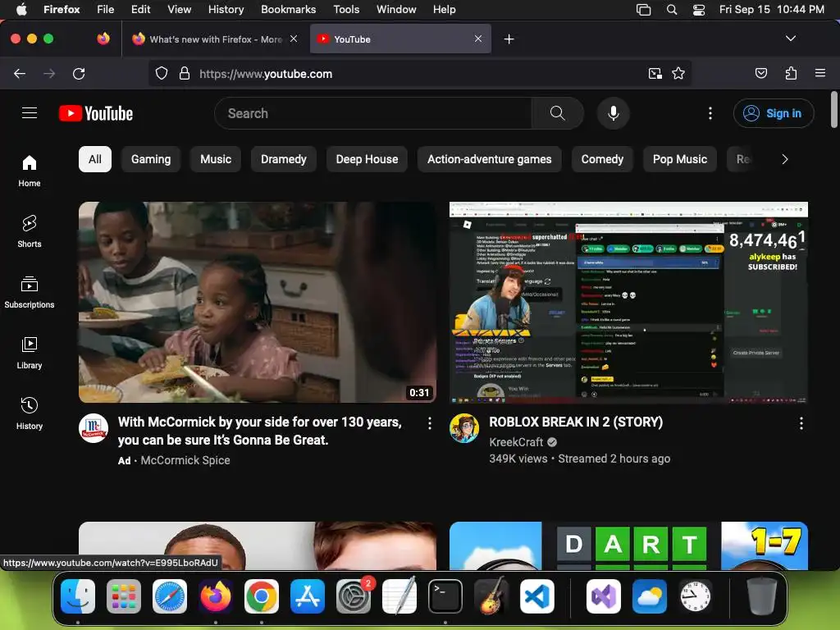Open the DART word game video thumbnail
The width and height of the screenshot is (840, 630).
(x=628, y=546)
